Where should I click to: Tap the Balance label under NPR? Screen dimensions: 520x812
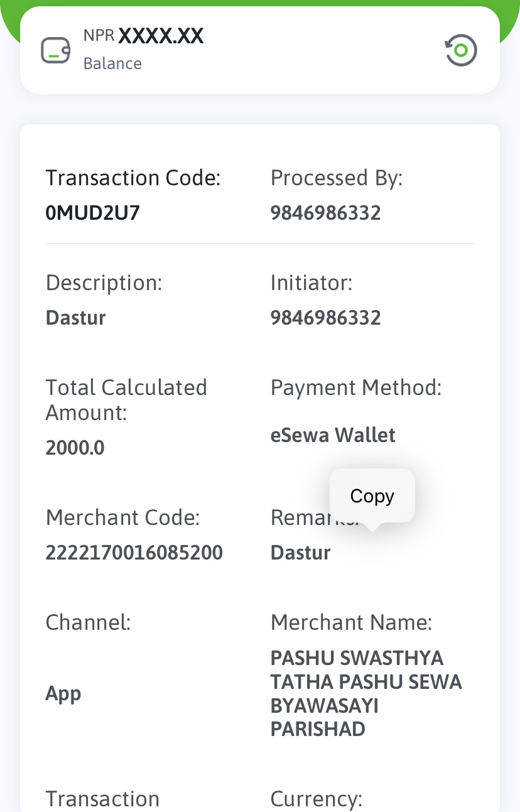pos(112,63)
